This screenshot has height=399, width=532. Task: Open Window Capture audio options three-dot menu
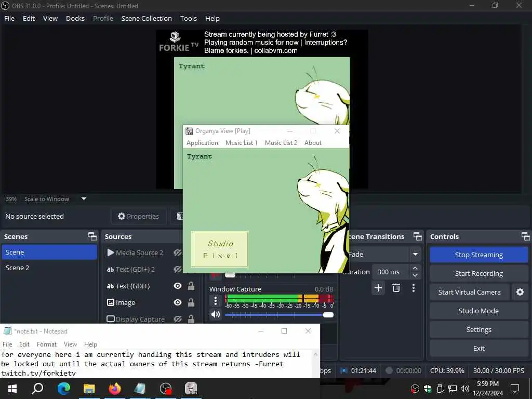[x=216, y=301]
